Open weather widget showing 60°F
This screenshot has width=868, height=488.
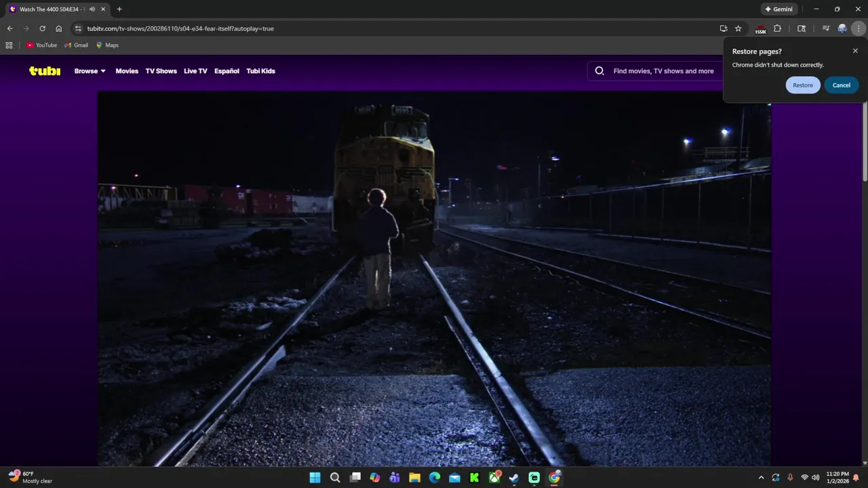31,477
